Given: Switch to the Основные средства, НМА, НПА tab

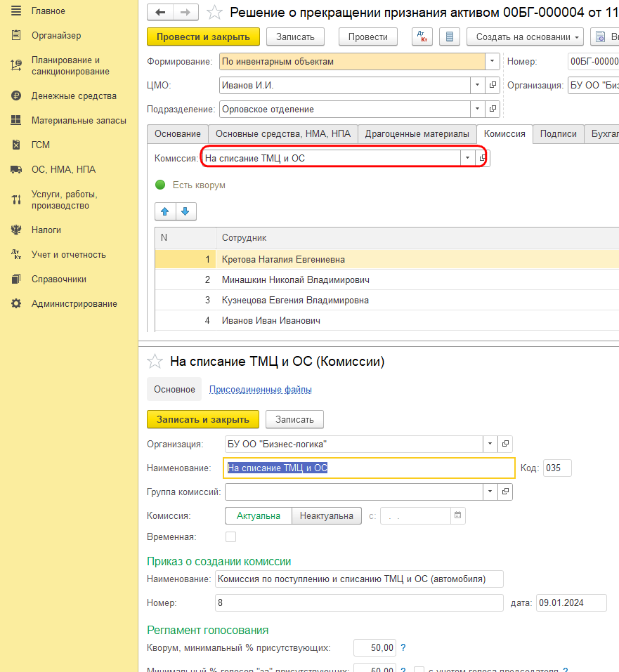Looking at the screenshot, I should pyautogui.click(x=283, y=133).
